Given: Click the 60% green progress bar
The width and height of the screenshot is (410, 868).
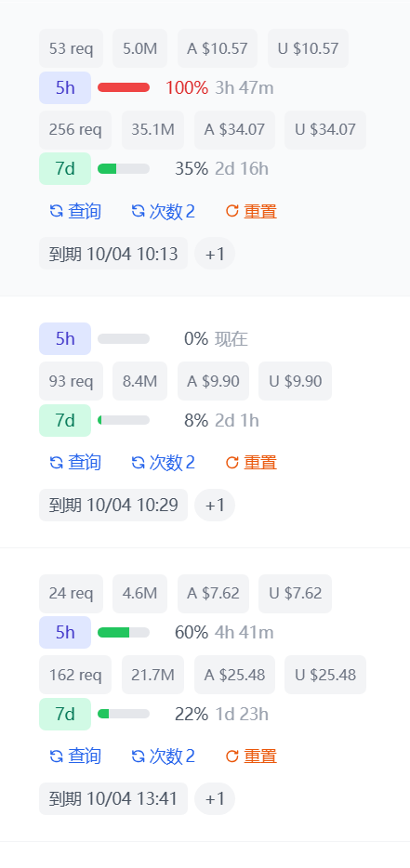Looking at the screenshot, I should tap(124, 632).
